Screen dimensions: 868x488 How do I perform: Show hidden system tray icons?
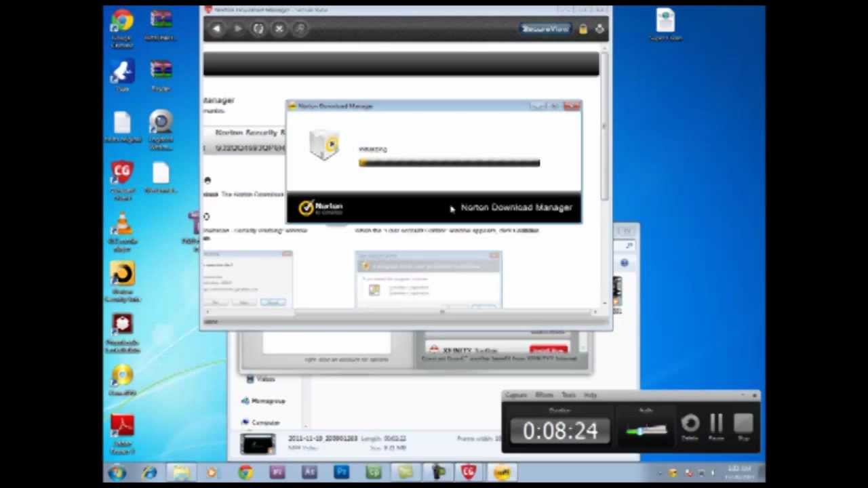(660, 472)
